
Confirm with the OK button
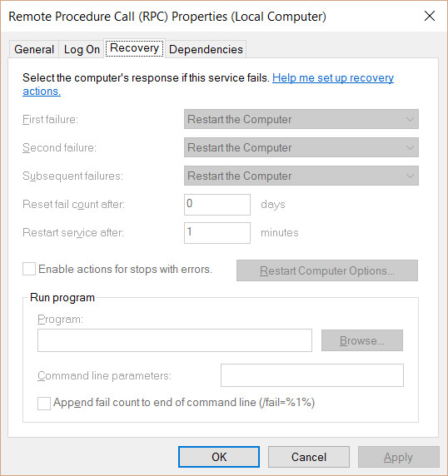coord(219,457)
